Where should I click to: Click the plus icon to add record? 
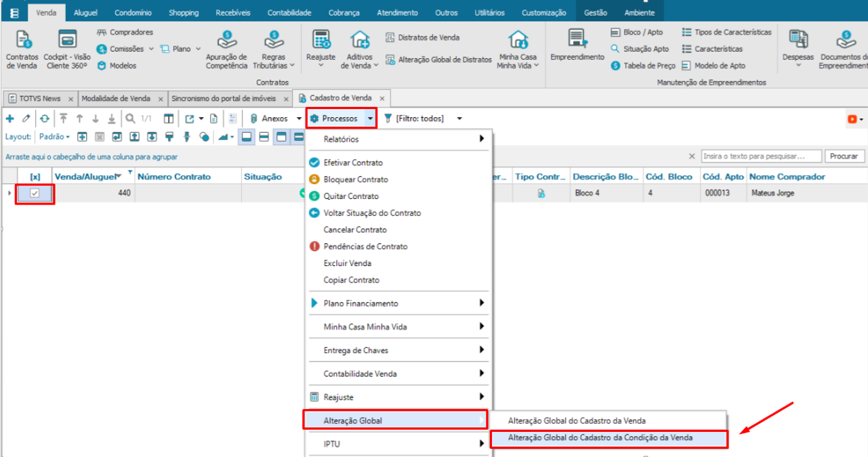coord(10,118)
